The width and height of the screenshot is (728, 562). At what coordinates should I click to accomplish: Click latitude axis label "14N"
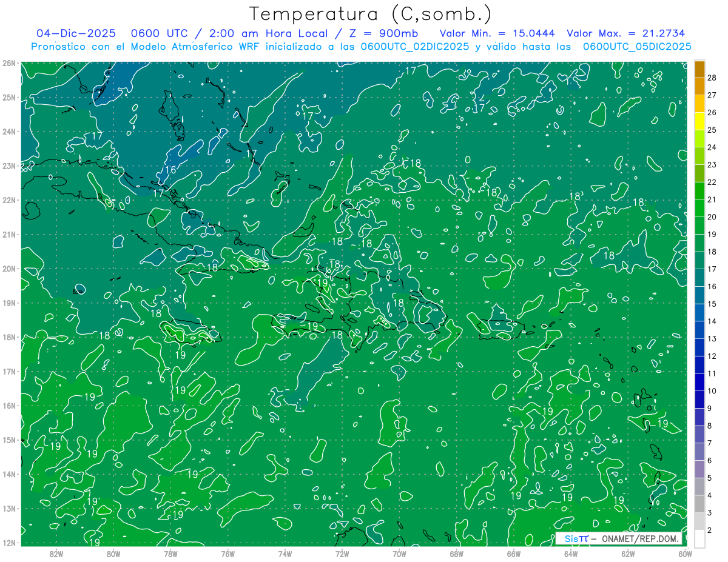click(8, 474)
